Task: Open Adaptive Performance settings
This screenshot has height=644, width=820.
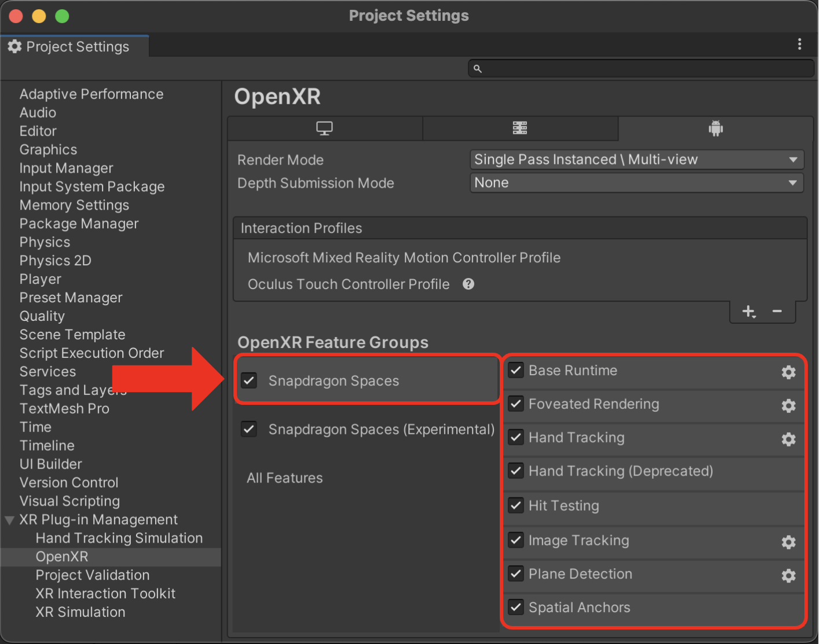Action: [91, 94]
